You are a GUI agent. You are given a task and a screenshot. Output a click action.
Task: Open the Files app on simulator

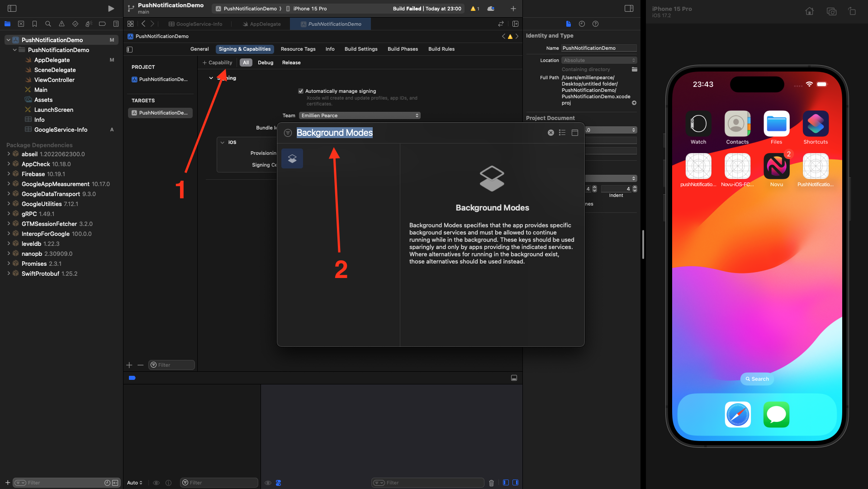coord(777,124)
